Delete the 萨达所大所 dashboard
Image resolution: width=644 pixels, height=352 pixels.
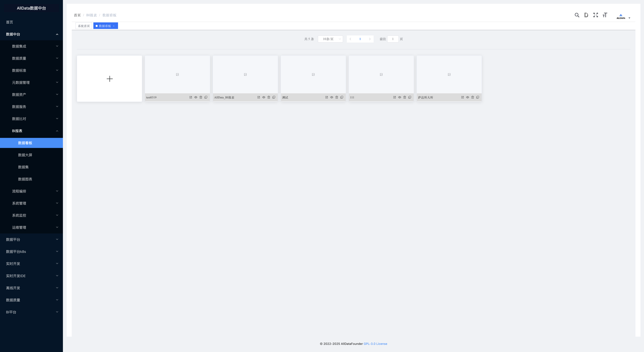pyautogui.click(x=472, y=97)
